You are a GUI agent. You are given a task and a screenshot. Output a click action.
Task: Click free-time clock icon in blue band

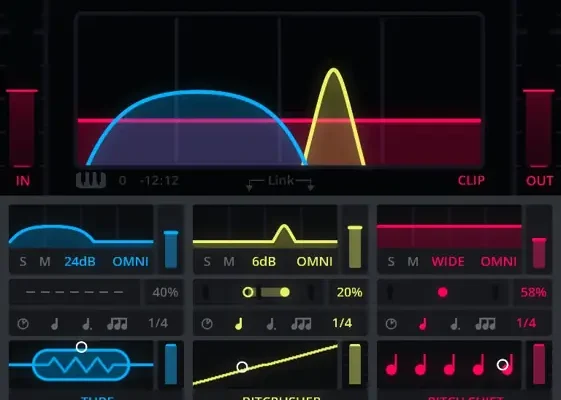click(x=23, y=324)
